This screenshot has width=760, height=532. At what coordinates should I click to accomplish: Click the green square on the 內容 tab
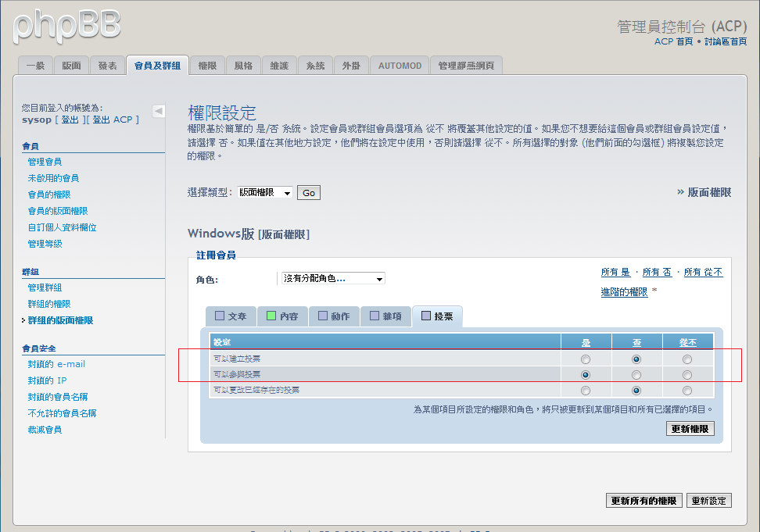pyautogui.click(x=271, y=316)
